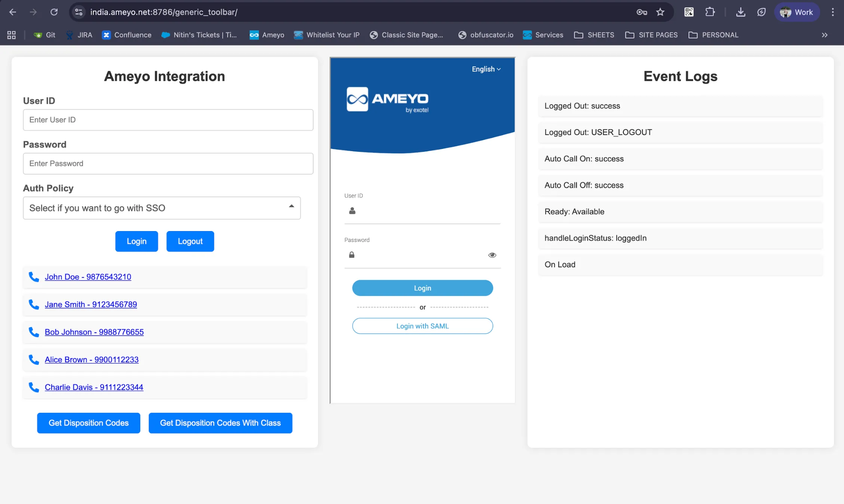This screenshot has width=844, height=504.
Task: Call Alice Brown - 9900112233 link
Action: (x=92, y=359)
